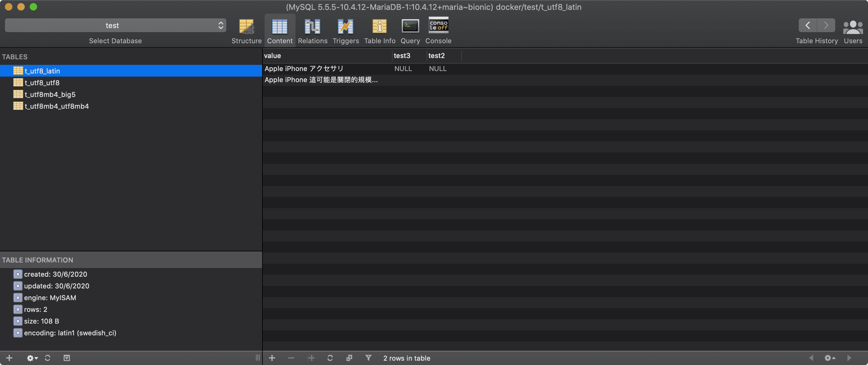Open the Query editor
Image resolution: width=868 pixels, height=365 pixels.
[x=410, y=30]
